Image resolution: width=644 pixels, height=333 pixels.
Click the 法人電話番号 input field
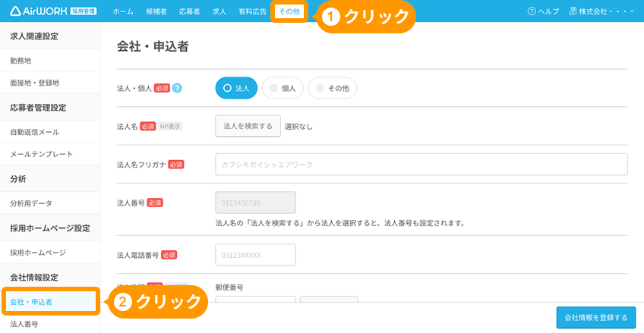click(255, 255)
